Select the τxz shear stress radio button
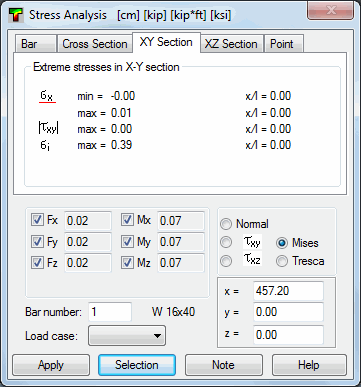361x387 pixels. pyautogui.click(x=226, y=261)
